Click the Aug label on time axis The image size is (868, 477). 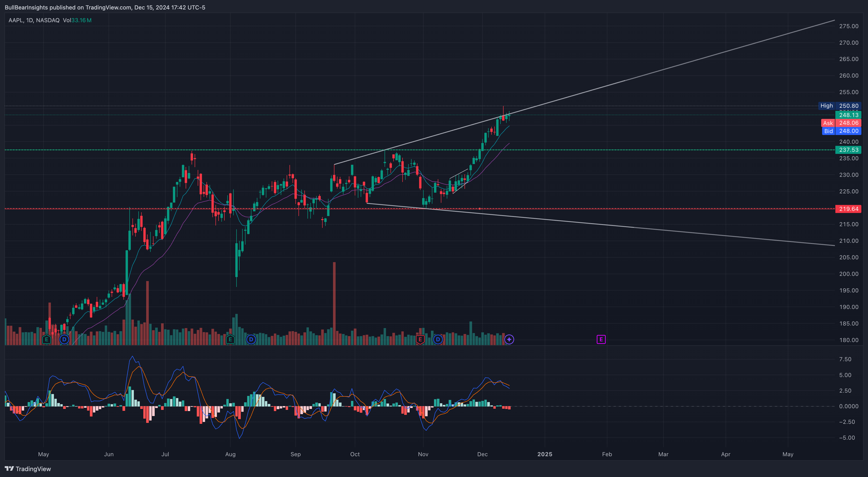tap(230, 454)
